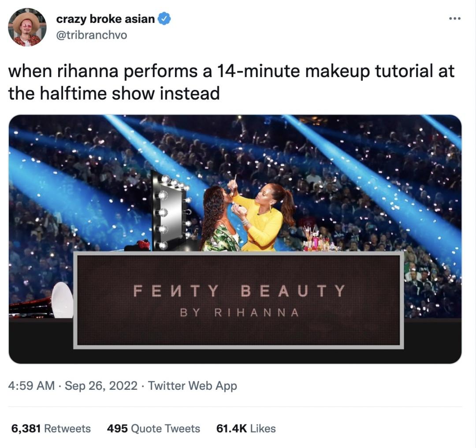Click the tweet text about rihanna

pos(231,82)
